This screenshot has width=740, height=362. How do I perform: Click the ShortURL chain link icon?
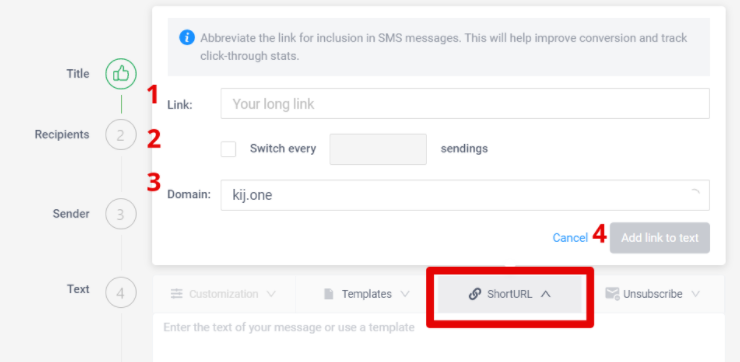474,294
